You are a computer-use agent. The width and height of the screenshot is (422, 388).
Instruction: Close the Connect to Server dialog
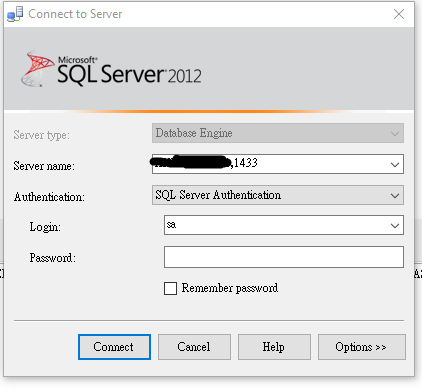(x=399, y=14)
